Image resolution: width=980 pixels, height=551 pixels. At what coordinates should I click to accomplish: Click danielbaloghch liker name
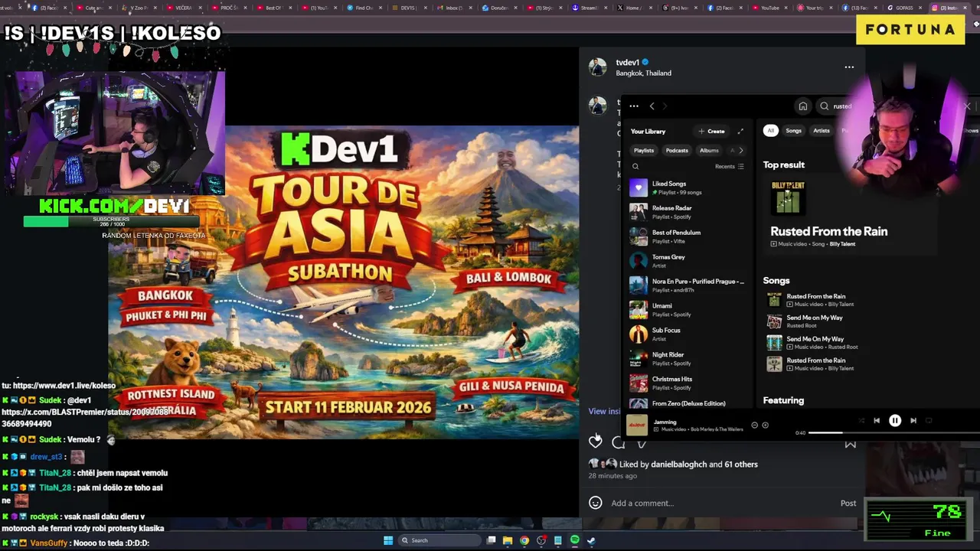pyautogui.click(x=678, y=465)
